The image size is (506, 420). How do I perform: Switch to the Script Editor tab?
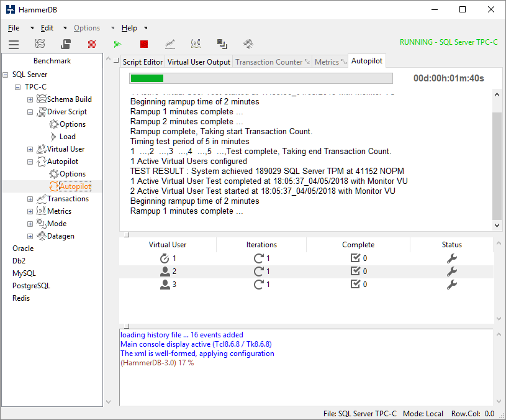[x=143, y=62]
